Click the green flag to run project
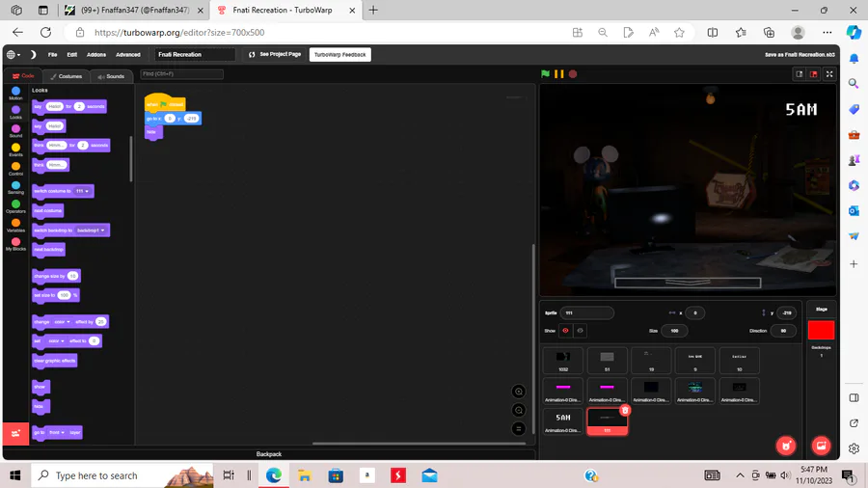This screenshot has width=868, height=488. tap(545, 73)
